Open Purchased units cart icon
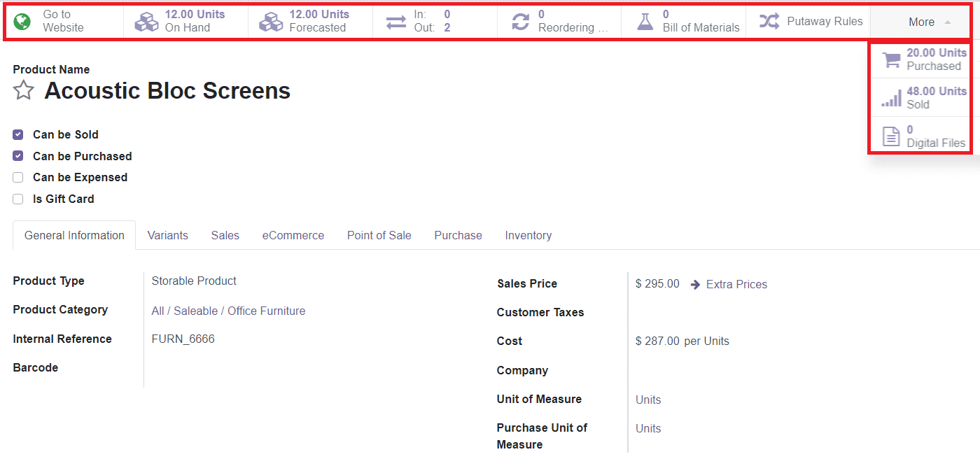This screenshot has width=980, height=473. [891, 59]
